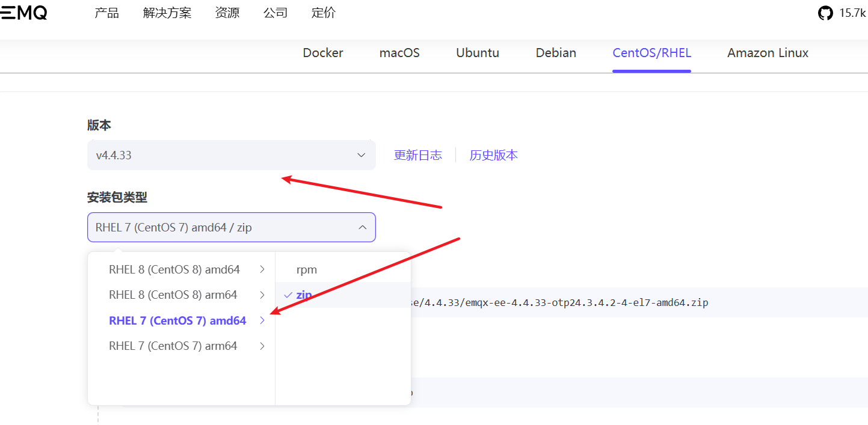The height and width of the screenshot is (425, 868).
Task: Open the 解决方案 menu
Action: [167, 13]
